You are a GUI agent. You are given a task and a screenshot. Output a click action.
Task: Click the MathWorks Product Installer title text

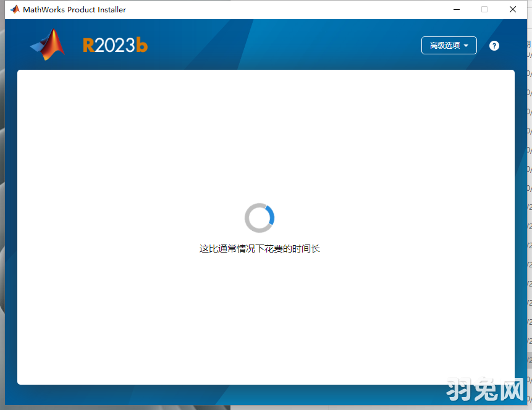(74, 9)
